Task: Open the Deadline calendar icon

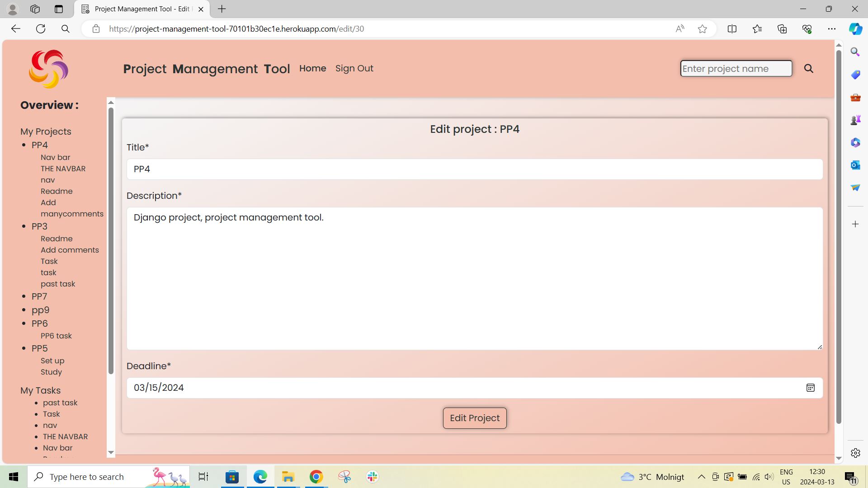Action: (x=811, y=388)
